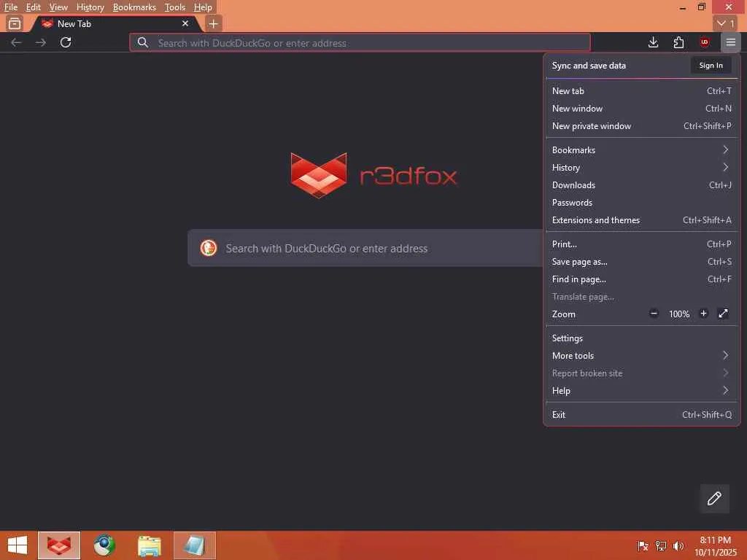747x560 pixels.
Task: Open Downloads from the app menu
Action: pos(641,185)
